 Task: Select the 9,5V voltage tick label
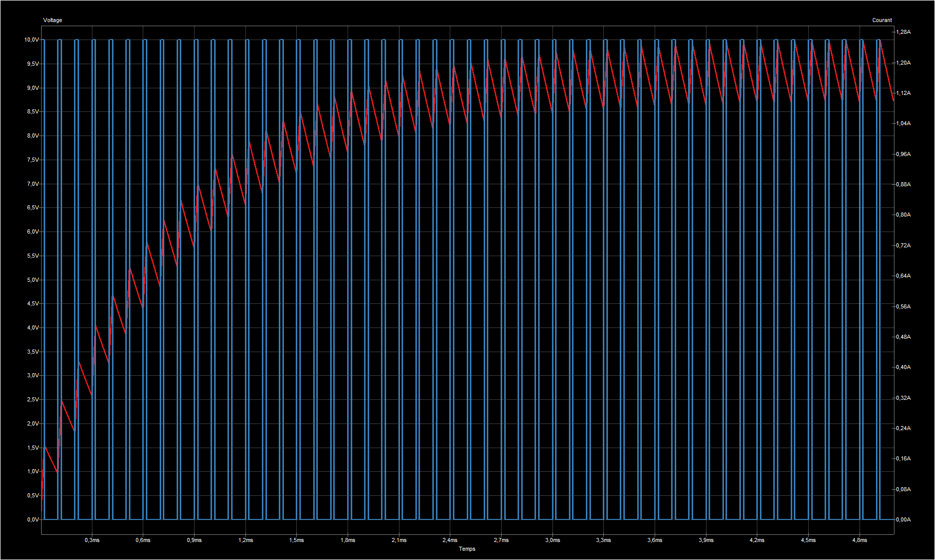[33, 64]
